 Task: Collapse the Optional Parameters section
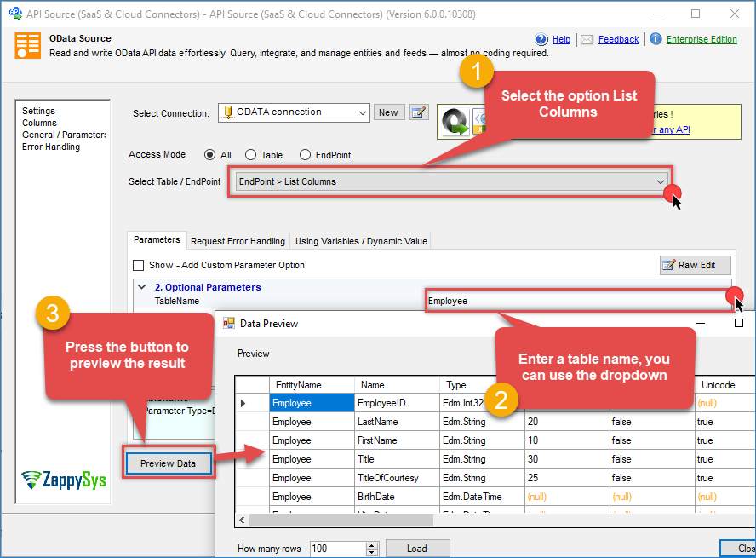tap(142, 287)
